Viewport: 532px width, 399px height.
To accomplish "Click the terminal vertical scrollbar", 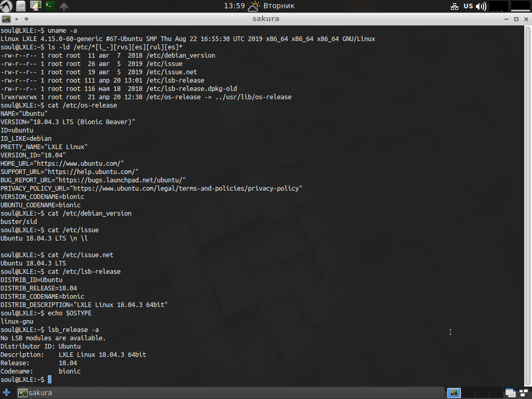I will [528, 206].
